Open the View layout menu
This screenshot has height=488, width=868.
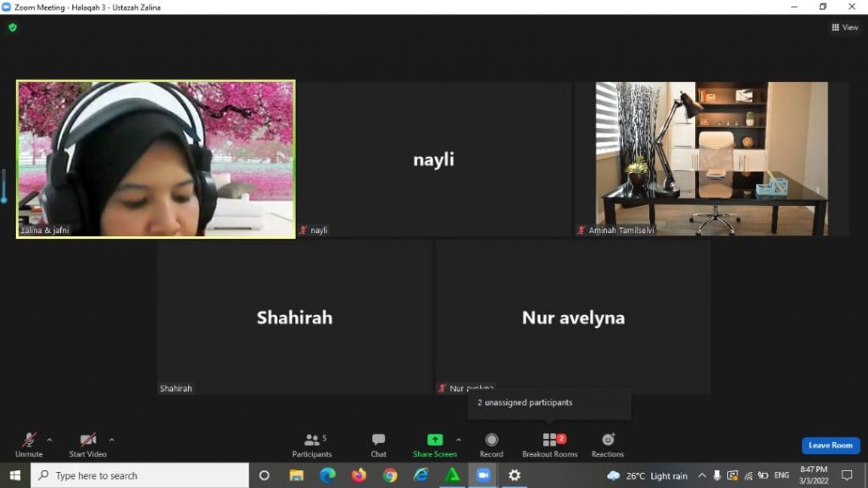(x=844, y=27)
